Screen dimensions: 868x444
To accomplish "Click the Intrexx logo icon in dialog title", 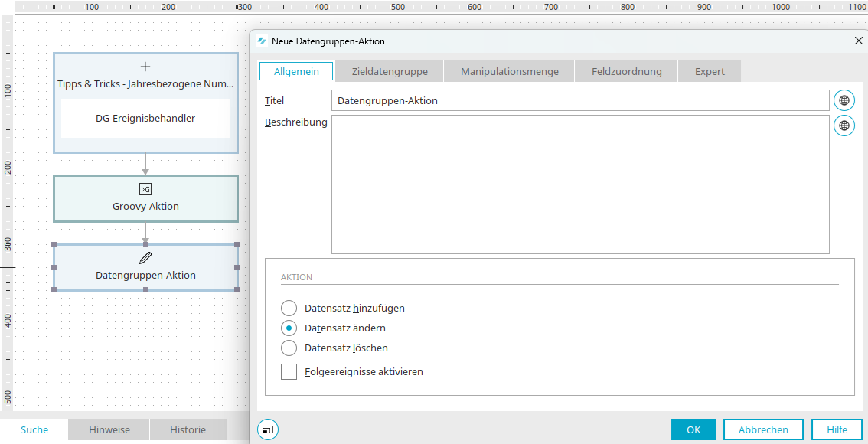I will (263, 41).
